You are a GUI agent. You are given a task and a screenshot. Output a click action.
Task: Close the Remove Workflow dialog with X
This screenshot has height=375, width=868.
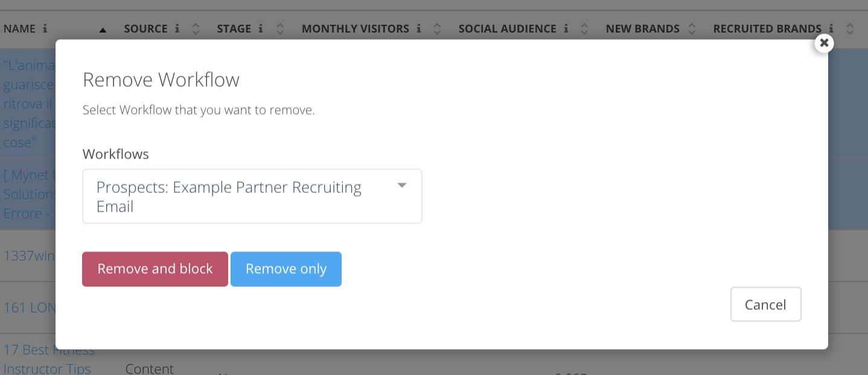[824, 43]
